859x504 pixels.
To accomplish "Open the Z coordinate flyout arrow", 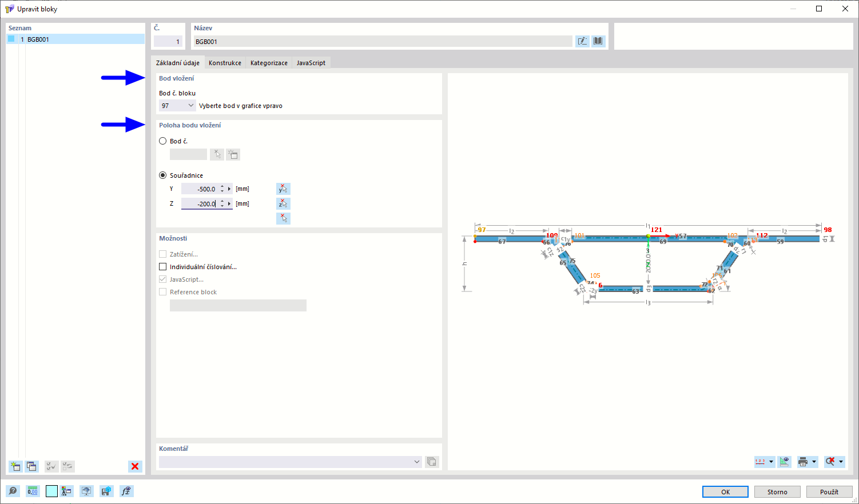I will (x=229, y=203).
